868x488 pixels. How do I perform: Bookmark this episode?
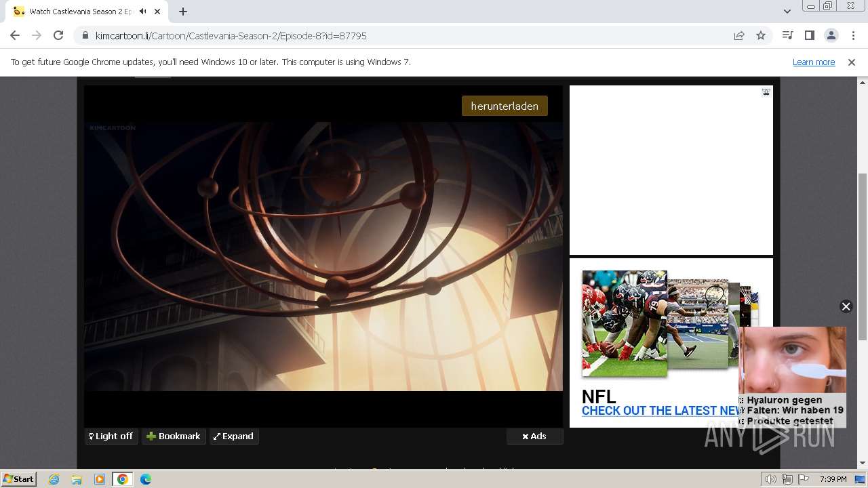(x=174, y=436)
